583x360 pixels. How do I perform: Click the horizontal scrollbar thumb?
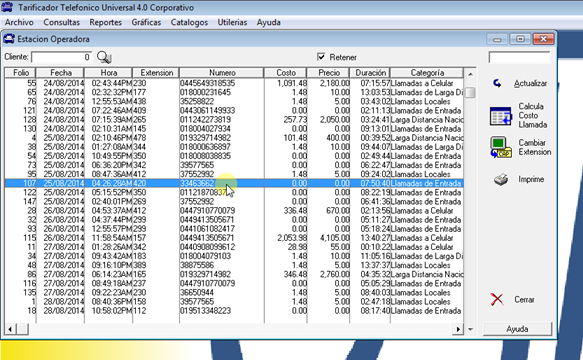click(x=22, y=329)
